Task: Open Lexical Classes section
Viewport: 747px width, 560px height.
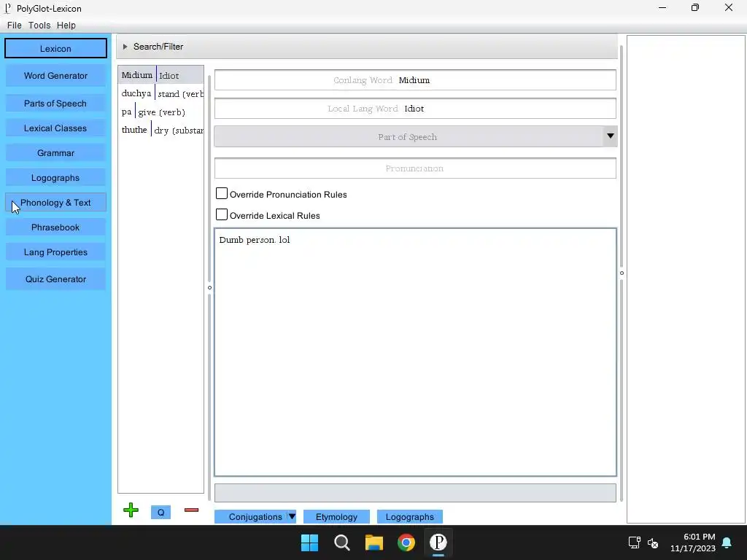Action: [55, 128]
